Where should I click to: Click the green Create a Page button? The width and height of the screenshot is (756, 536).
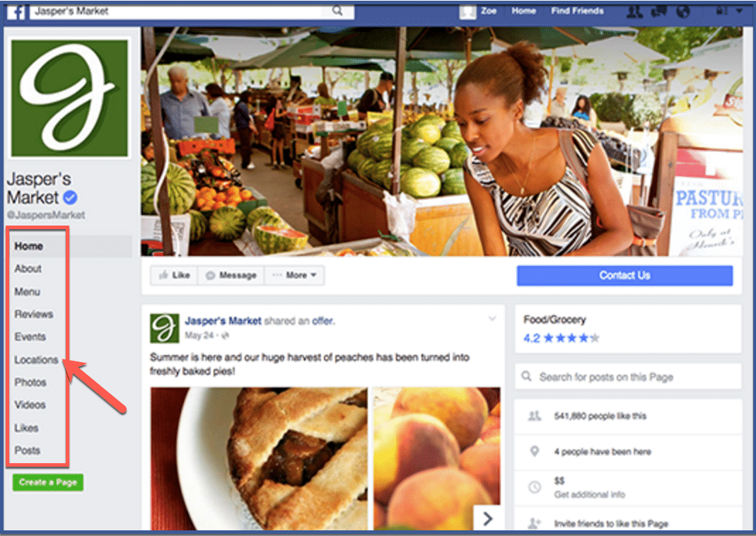tap(47, 482)
